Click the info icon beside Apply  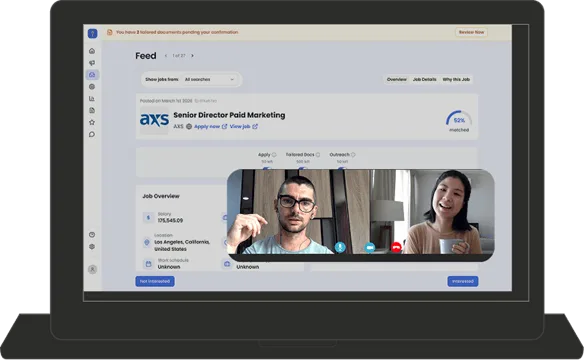point(274,154)
